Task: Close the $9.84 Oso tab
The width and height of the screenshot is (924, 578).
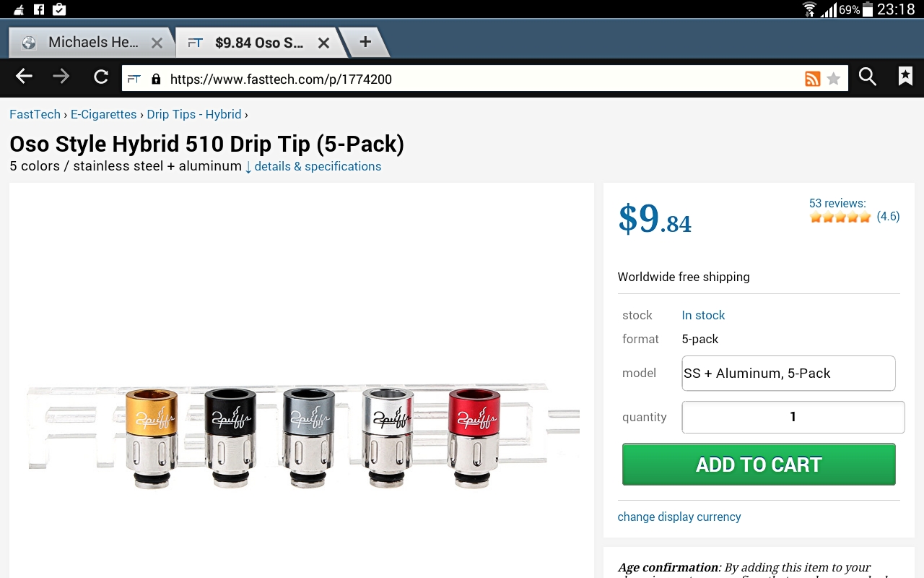Action: pos(323,43)
